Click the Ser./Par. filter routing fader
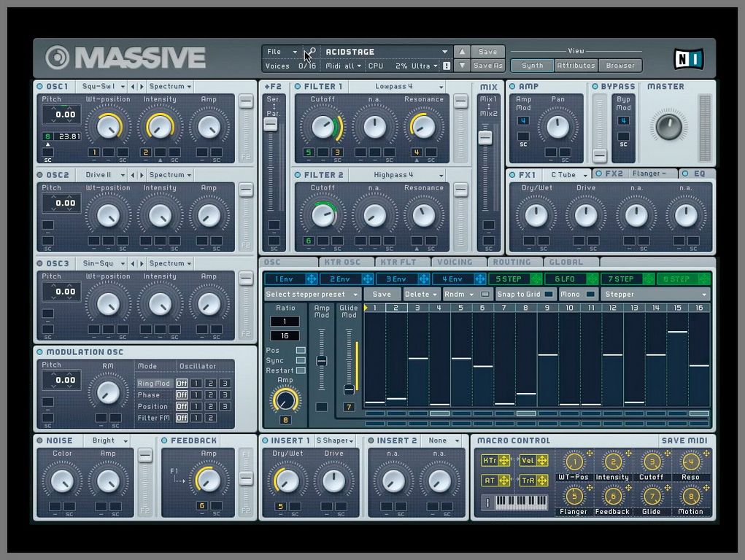The image size is (745, 560). point(271,124)
